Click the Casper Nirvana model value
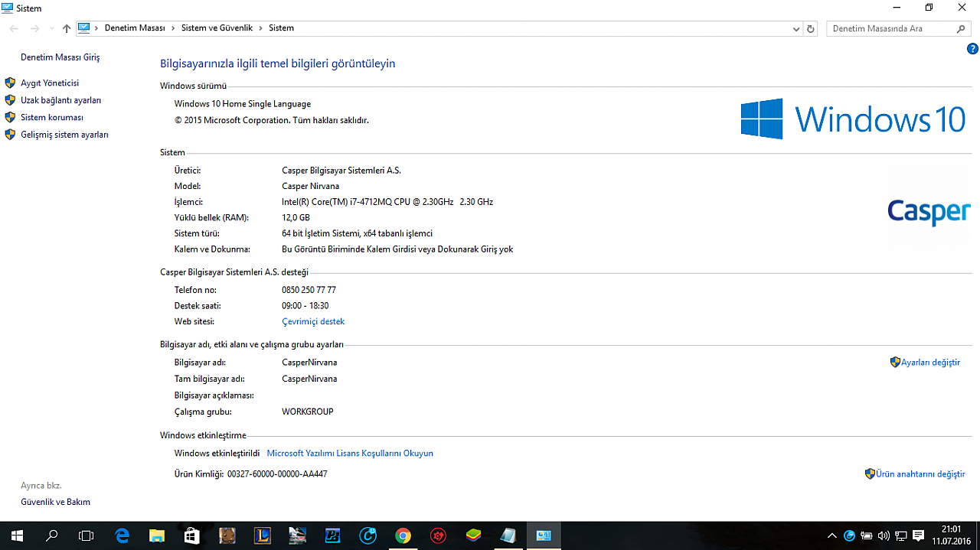The image size is (980, 550). [310, 186]
